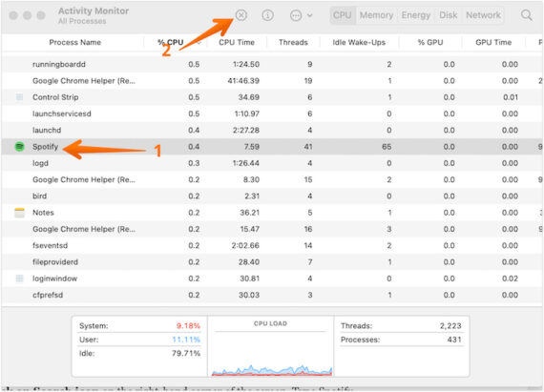Switch to the Disk tab

(x=448, y=15)
